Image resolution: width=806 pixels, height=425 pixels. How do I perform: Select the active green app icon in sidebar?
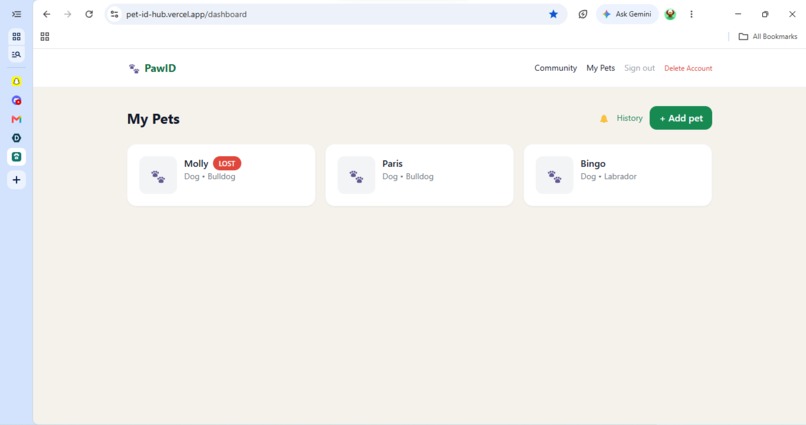pyautogui.click(x=16, y=157)
